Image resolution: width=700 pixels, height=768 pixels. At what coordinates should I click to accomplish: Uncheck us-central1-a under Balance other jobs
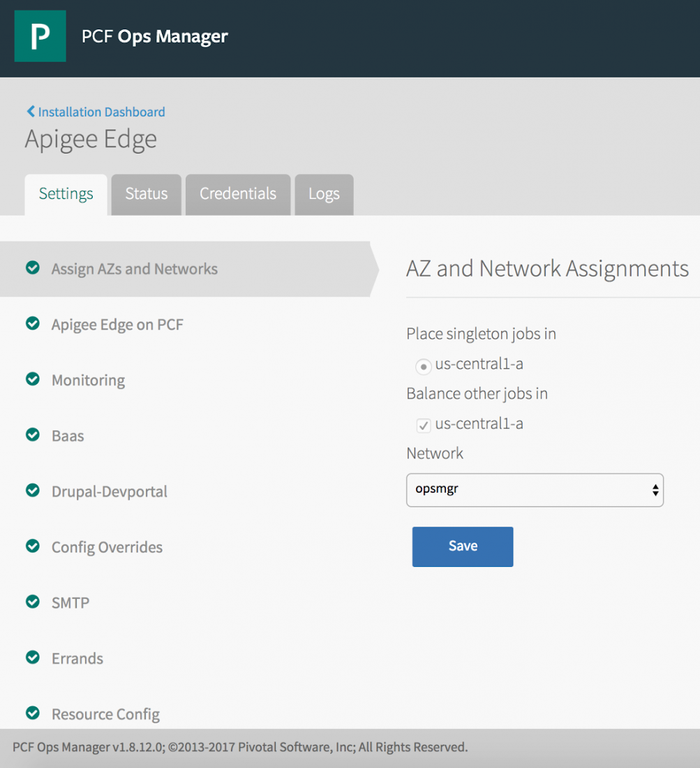pos(424,425)
